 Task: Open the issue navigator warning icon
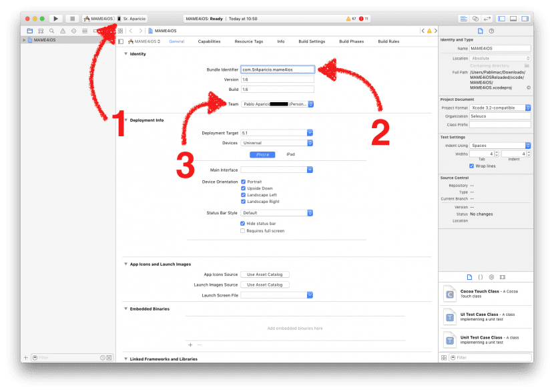pyautogui.click(x=63, y=31)
